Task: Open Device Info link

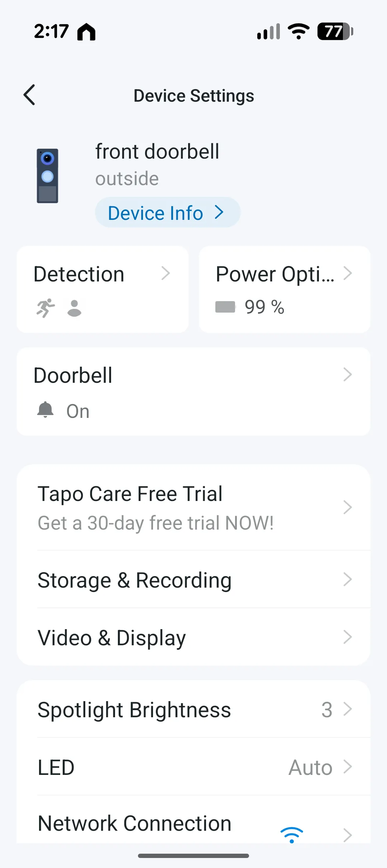Action: coord(167,213)
